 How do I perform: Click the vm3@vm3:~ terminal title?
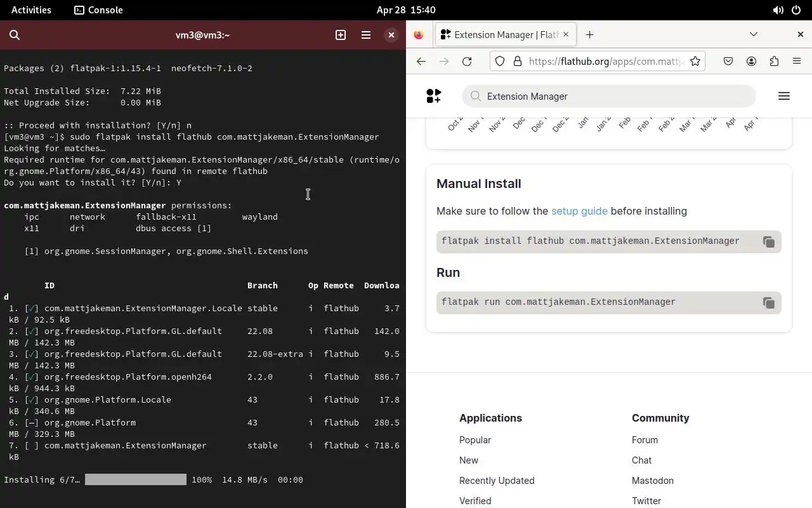point(202,35)
